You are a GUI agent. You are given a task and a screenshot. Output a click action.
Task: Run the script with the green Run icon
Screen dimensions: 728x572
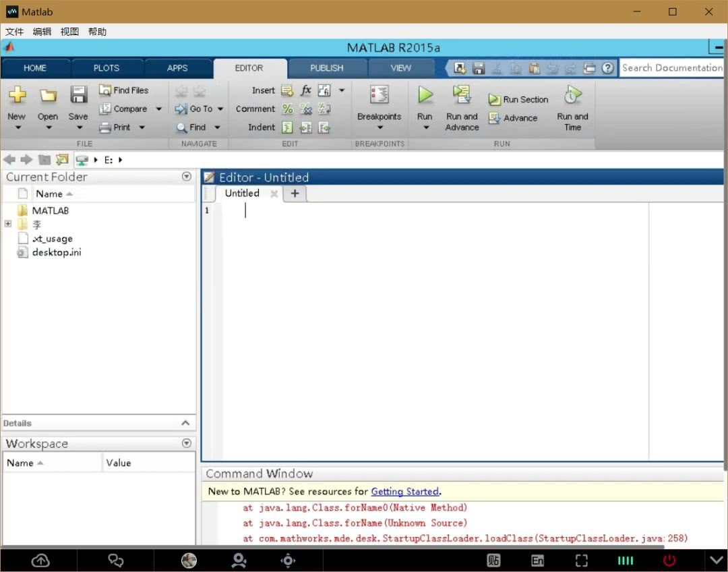coord(425,95)
